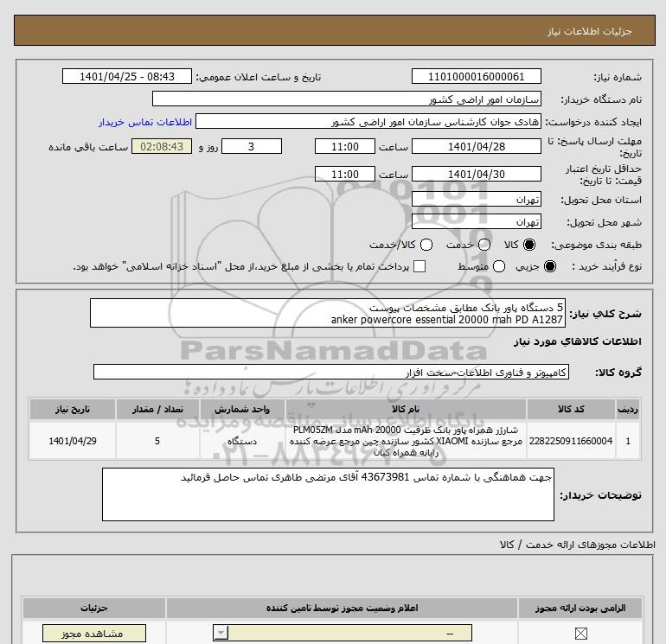
Task: Click the response deadline time field 11:00
Action: (x=345, y=146)
